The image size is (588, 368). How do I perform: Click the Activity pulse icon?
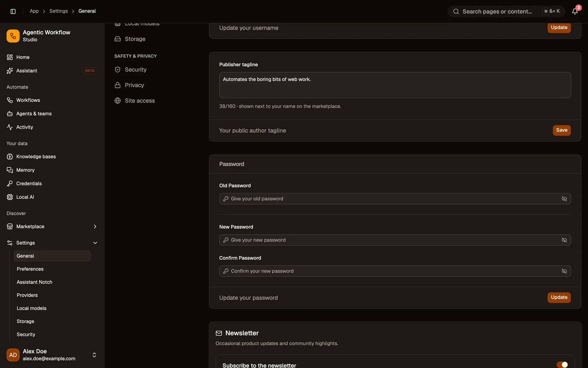coord(10,127)
